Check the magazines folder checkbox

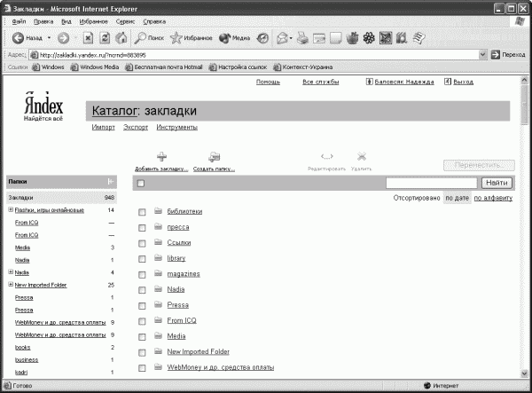pos(142,274)
